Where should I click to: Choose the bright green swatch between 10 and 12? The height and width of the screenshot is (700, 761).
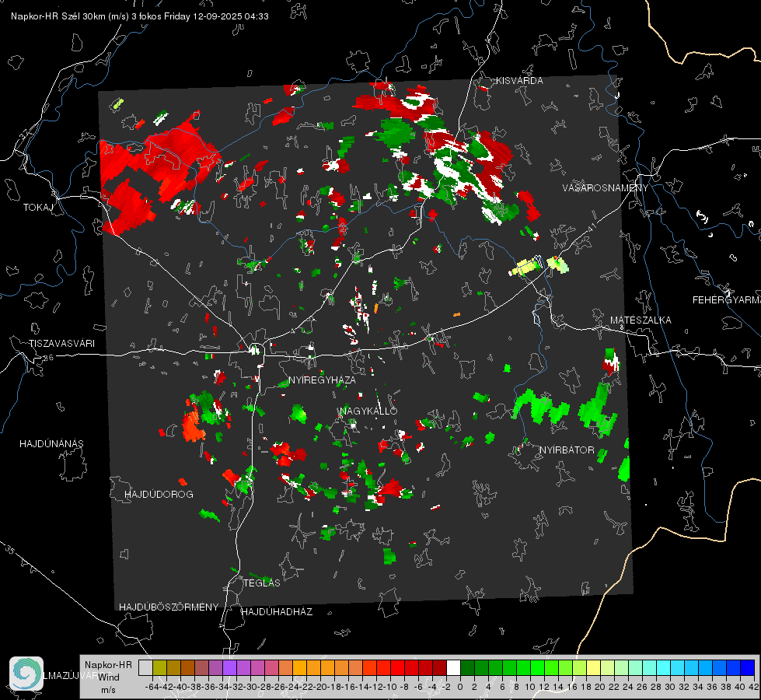[537, 667]
